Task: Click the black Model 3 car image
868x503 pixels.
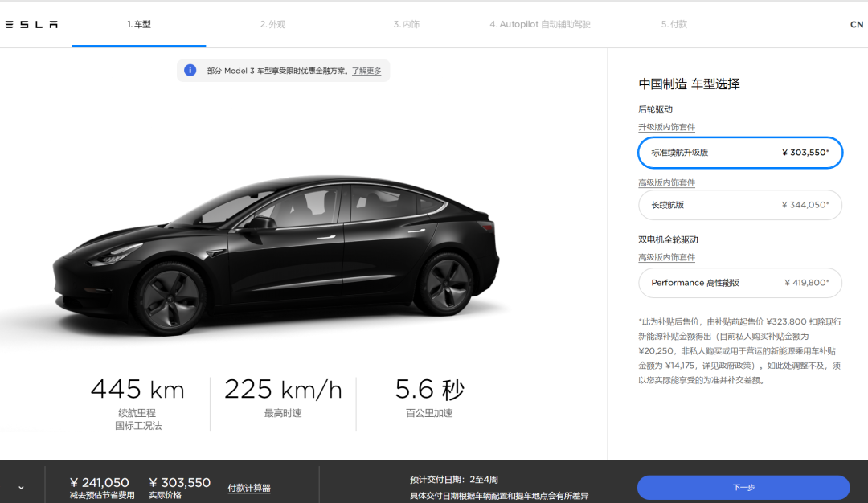Action: coord(276,255)
